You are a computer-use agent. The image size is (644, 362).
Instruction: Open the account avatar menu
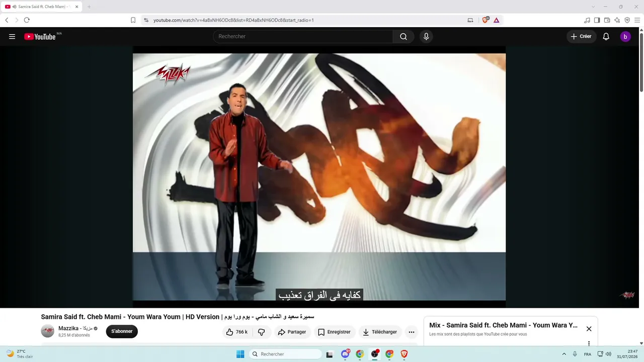[625, 37]
